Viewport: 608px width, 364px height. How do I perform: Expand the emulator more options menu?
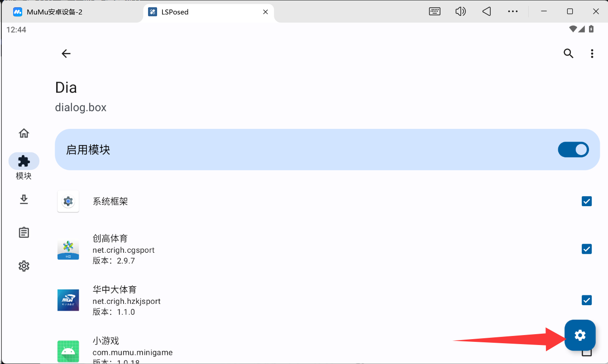512,12
